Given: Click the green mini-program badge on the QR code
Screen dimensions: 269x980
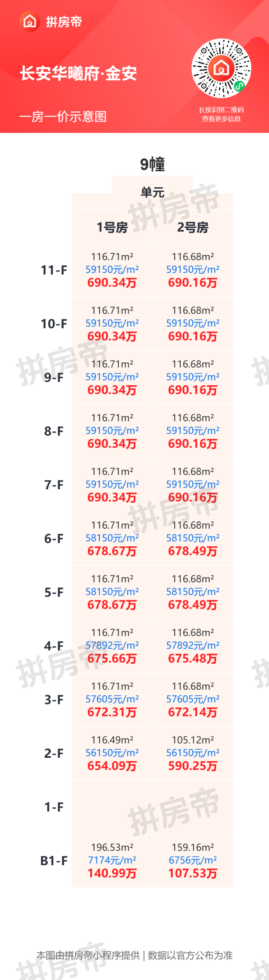Looking at the screenshot, I should point(239,86).
